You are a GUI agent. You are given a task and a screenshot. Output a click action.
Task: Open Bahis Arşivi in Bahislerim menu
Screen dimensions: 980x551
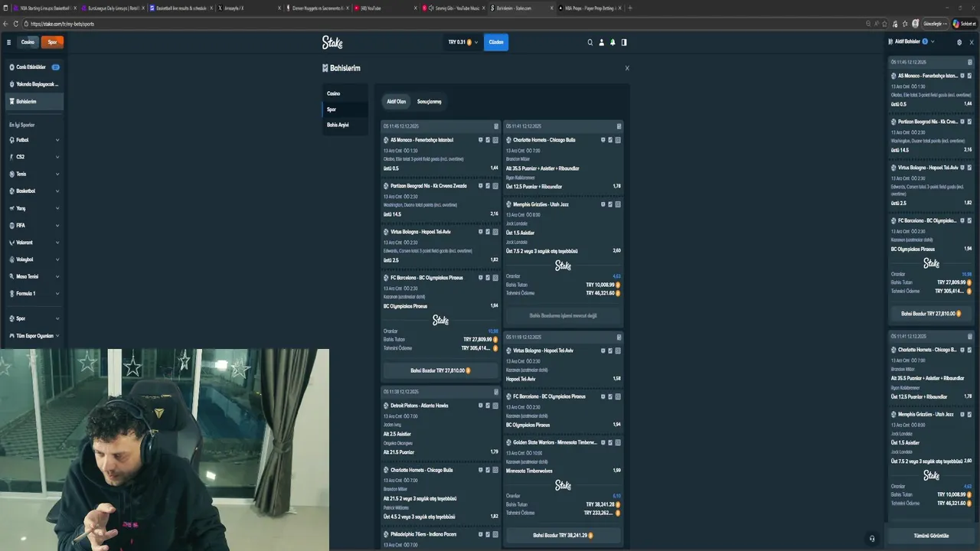[x=345, y=125]
